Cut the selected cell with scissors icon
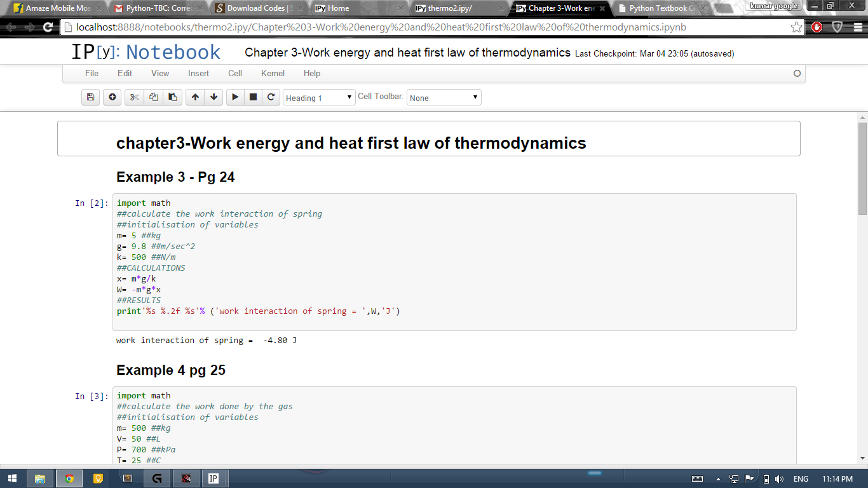 (x=134, y=97)
